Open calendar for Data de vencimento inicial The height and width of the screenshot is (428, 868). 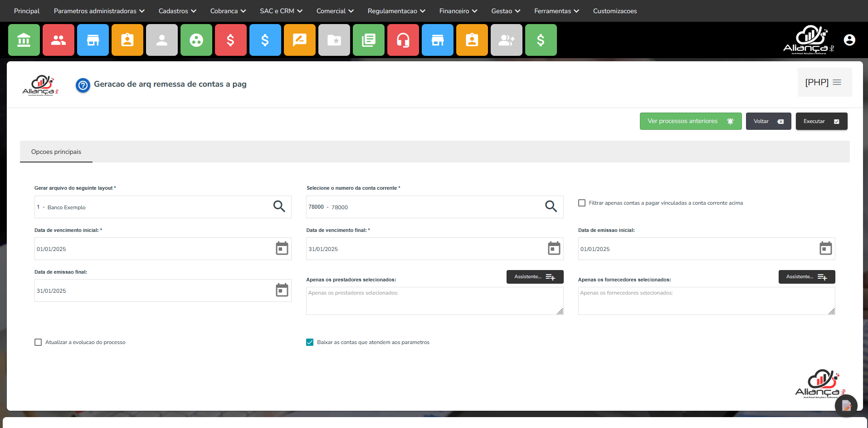282,248
